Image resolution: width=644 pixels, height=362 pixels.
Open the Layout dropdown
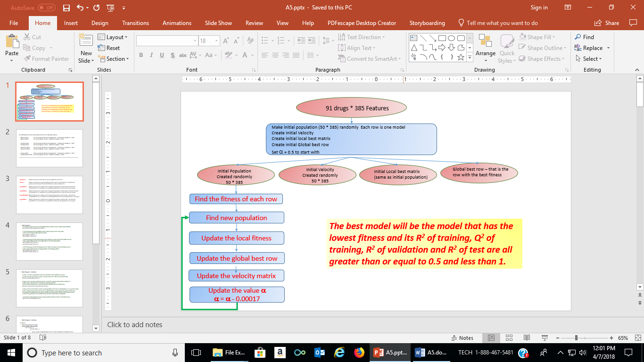tap(113, 37)
